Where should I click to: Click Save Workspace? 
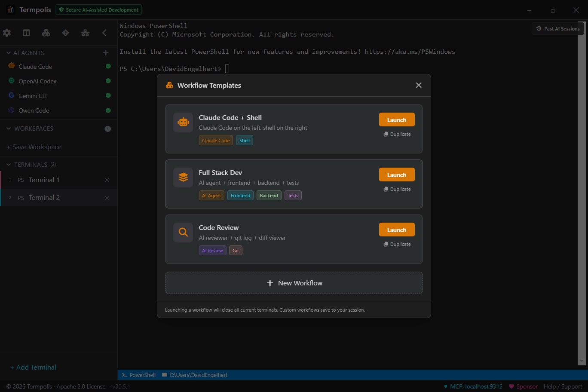[x=34, y=147]
